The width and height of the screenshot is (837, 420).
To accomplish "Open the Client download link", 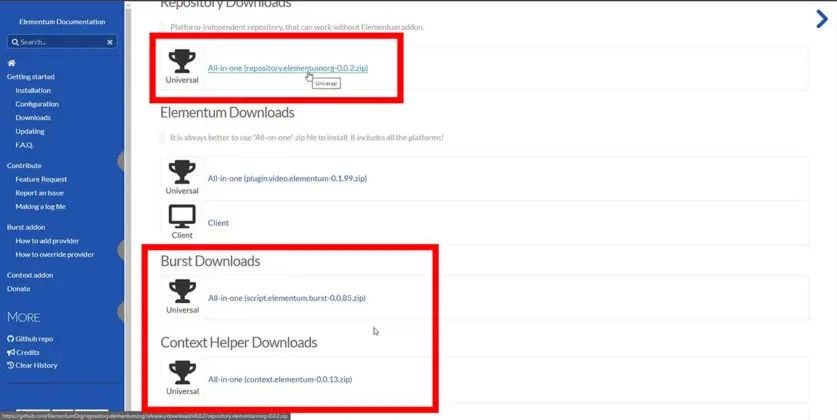I will (218, 223).
